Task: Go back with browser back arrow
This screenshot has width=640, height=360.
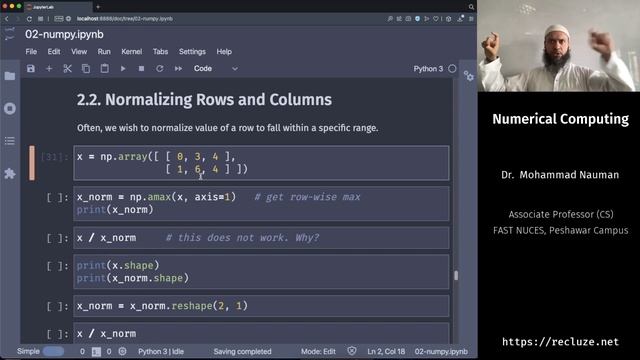Action: pos(7,19)
